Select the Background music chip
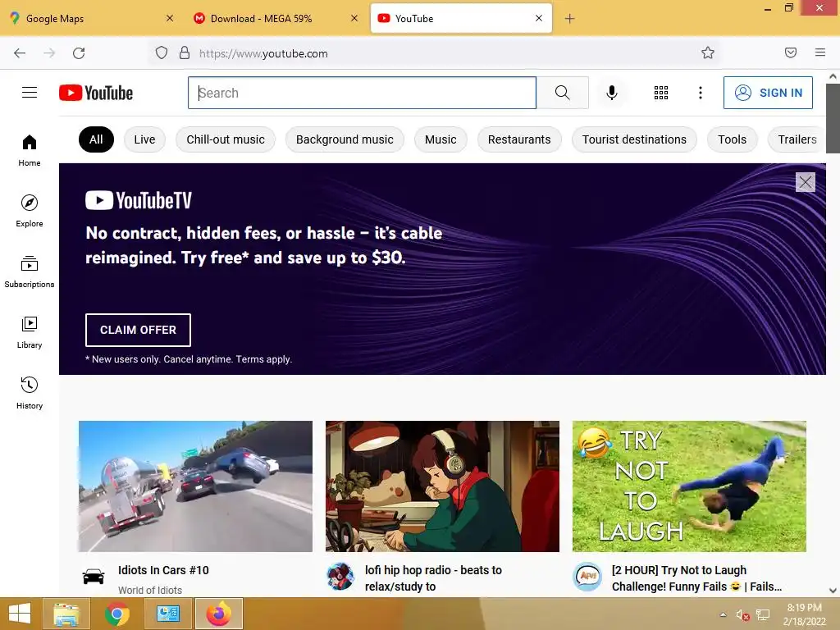Viewport: 840px width, 630px height. tap(345, 139)
